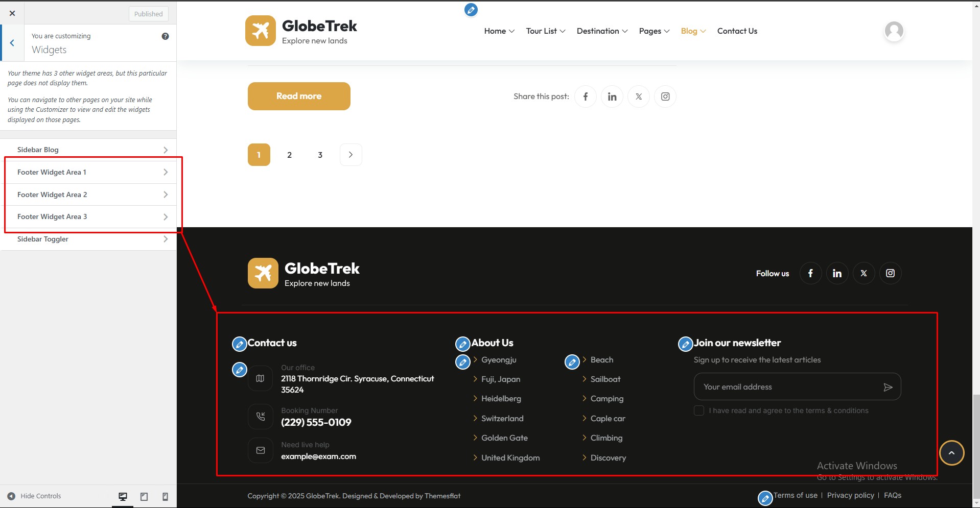Click the edit pencil above header menu
The image size is (980, 508).
[471, 10]
